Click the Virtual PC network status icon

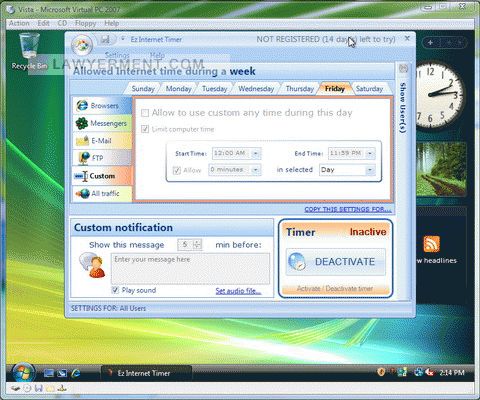(x=62, y=389)
